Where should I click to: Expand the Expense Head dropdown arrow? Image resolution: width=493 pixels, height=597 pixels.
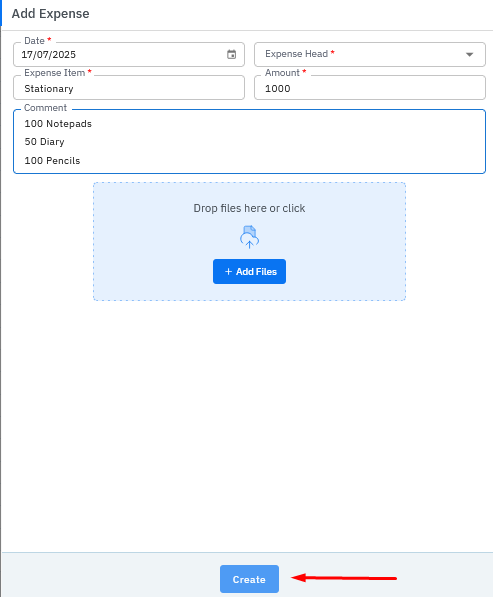pos(469,54)
